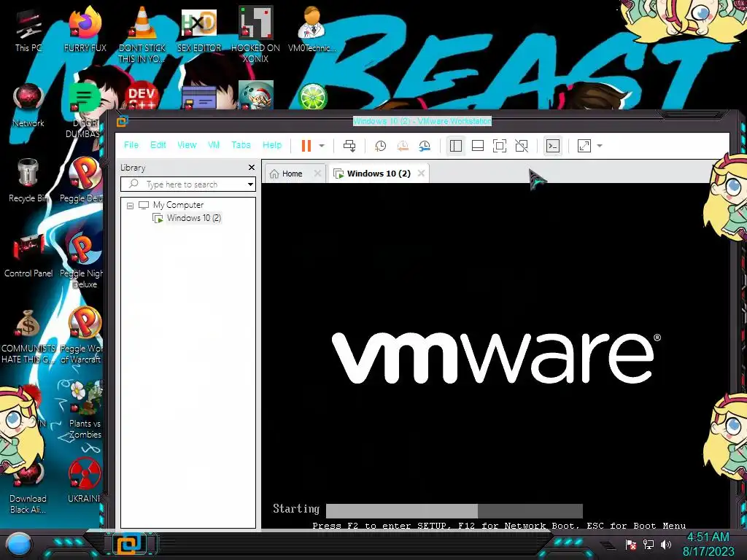The image size is (747, 560).
Task: Open the Tabs menu
Action: [x=241, y=145]
